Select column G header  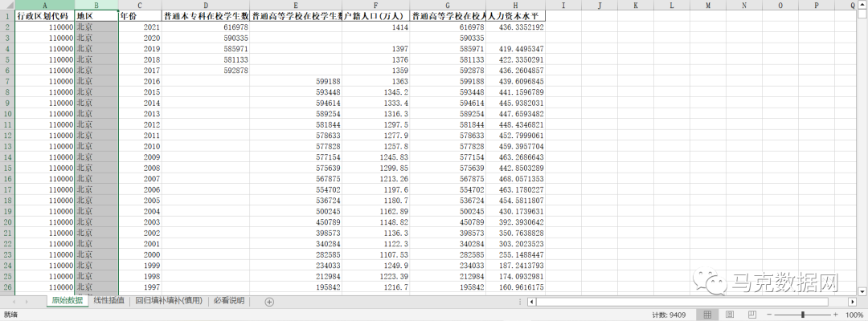tap(448, 5)
